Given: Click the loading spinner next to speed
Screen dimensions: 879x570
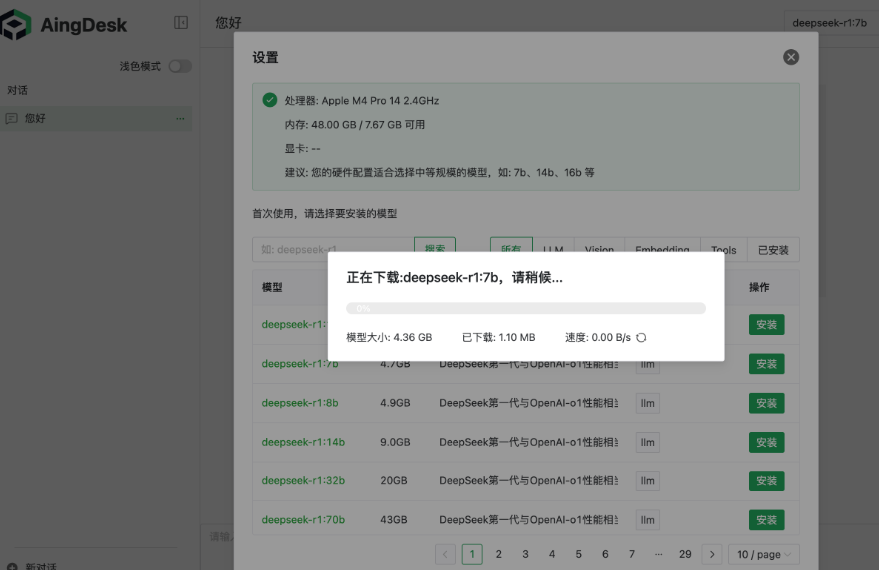Looking at the screenshot, I should 641,337.
